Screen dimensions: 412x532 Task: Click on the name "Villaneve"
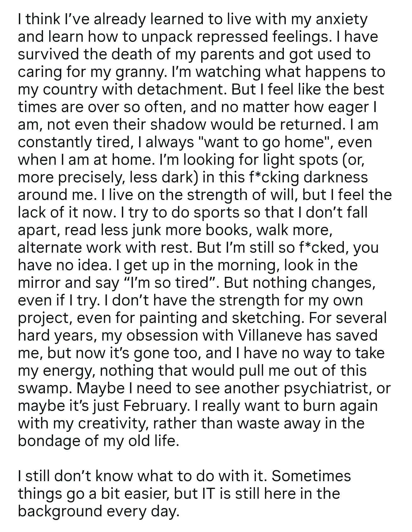tap(271, 336)
